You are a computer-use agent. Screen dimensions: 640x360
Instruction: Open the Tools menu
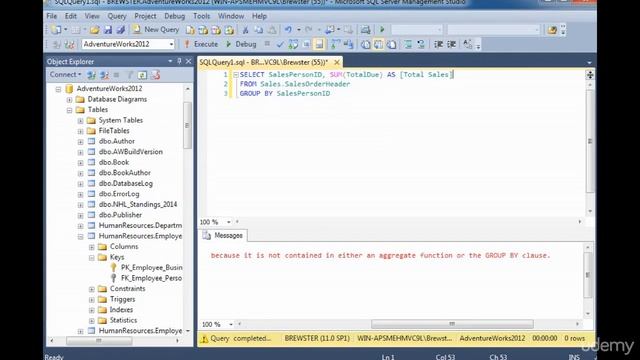point(201,16)
